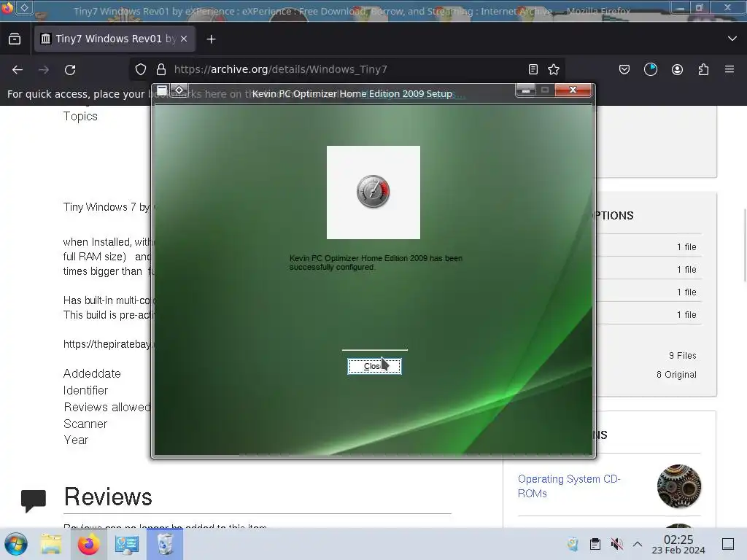Open the setup window system menu icon

[162, 90]
